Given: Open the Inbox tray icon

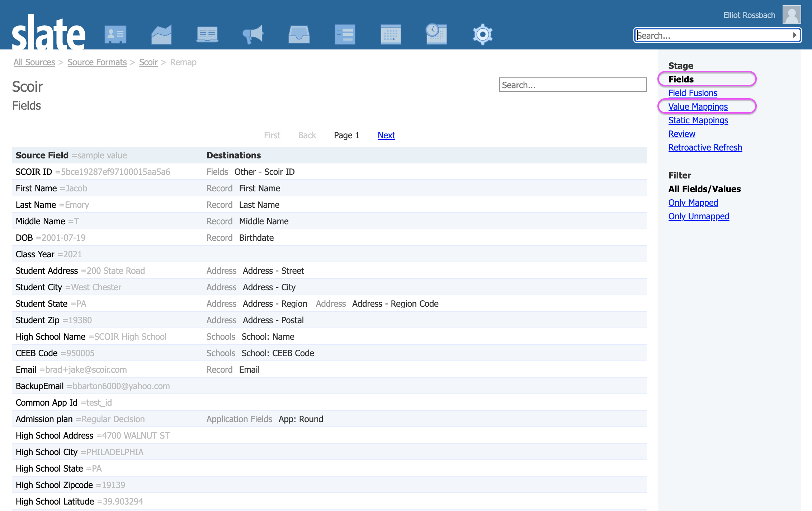Looking at the screenshot, I should coord(299,34).
